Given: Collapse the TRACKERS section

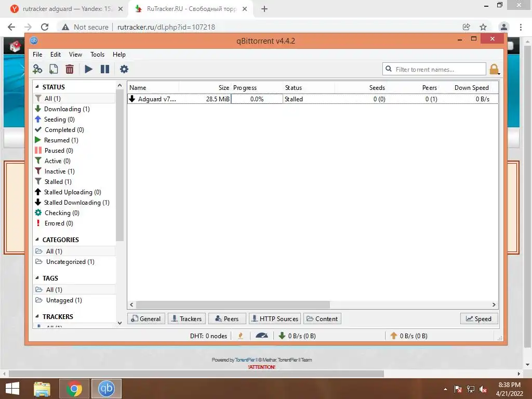Looking at the screenshot, I should (x=37, y=316).
